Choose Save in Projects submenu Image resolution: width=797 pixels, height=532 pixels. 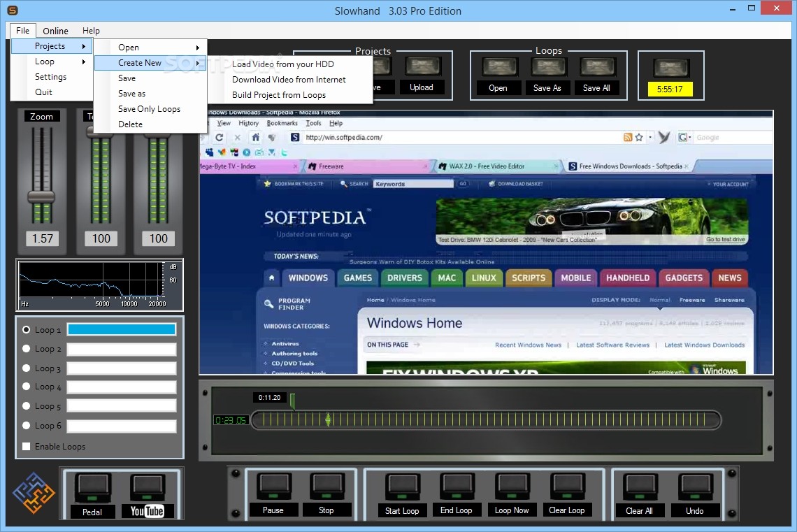click(x=151, y=78)
